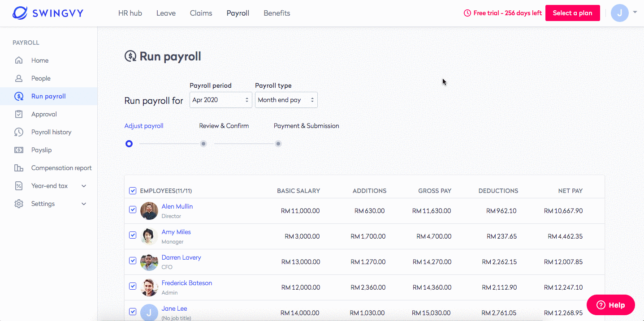The image size is (644, 321).
Task: Toggle the select-all Employees checkbox
Action: (x=133, y=191)
